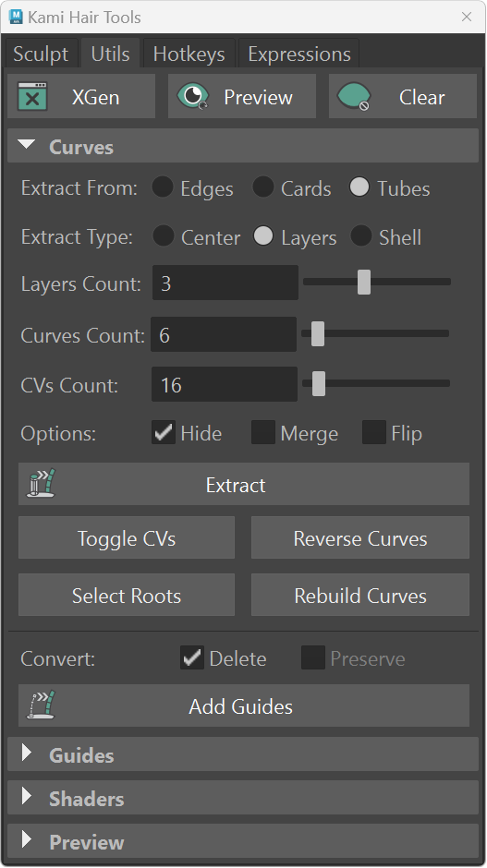Click the CVs Count input field
This screenshot has height=868, width=487.
pos(225,384)
